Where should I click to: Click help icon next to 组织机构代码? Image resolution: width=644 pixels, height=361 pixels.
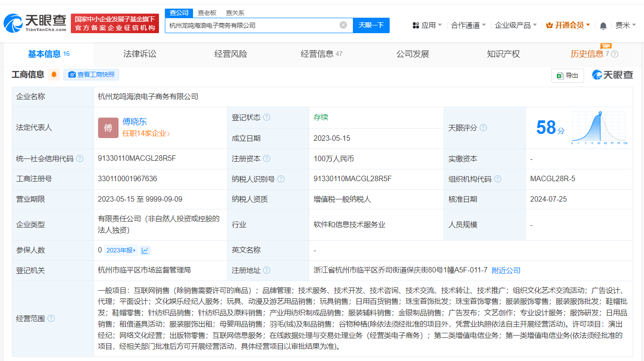point(498,179)
